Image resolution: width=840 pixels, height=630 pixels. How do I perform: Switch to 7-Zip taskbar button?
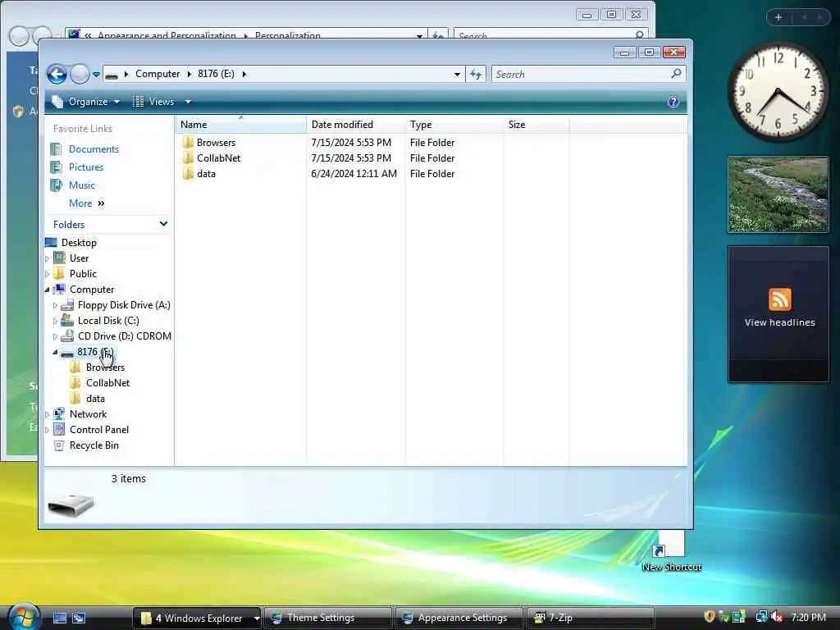coord(590,619)
